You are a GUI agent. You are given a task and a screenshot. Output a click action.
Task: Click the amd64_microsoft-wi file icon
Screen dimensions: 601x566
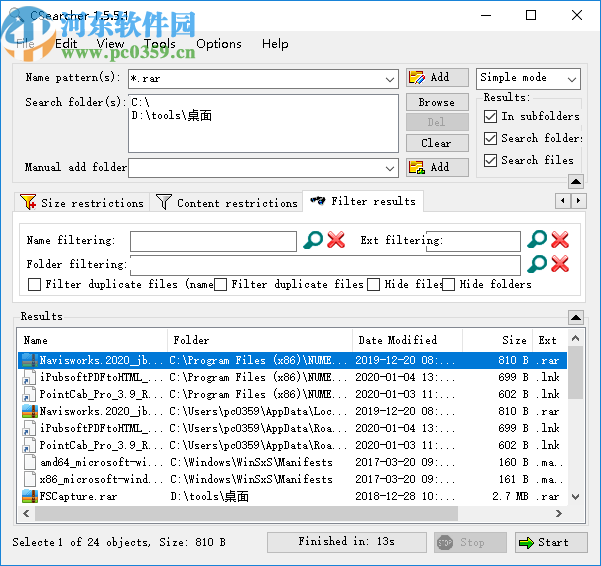point(30,462)
